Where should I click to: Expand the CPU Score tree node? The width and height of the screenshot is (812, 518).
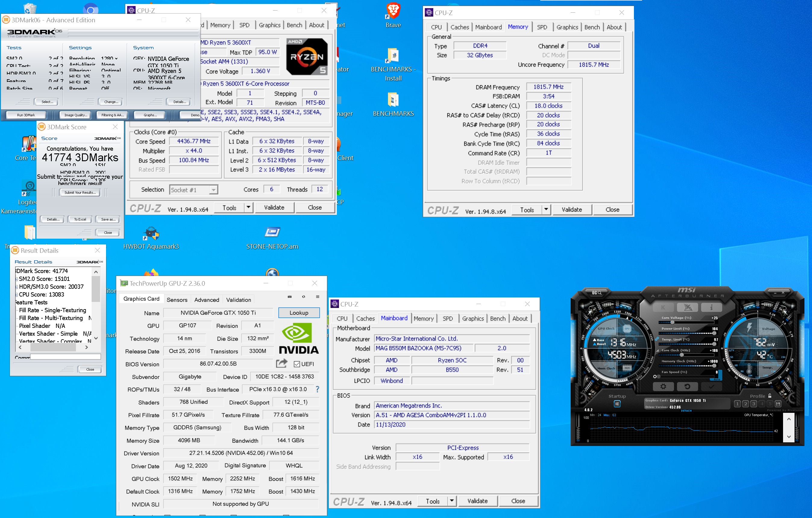coord(17,294)
